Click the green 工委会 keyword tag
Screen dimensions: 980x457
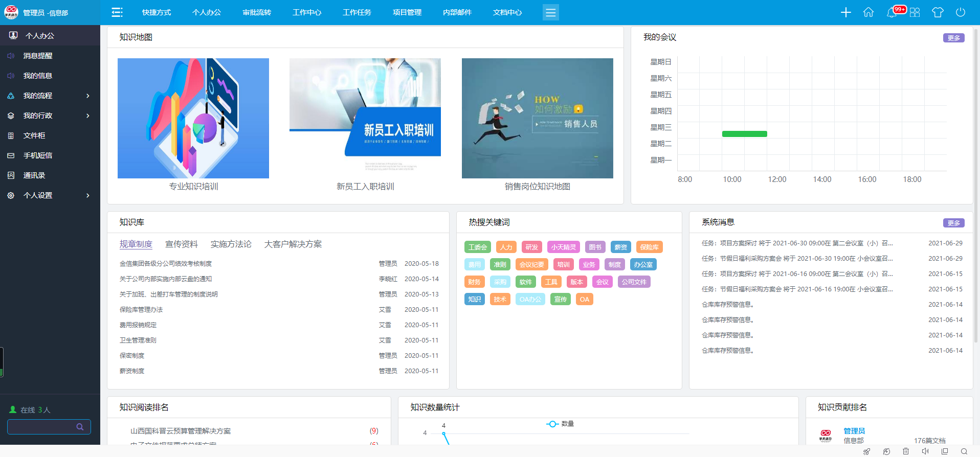coord(477,247)
